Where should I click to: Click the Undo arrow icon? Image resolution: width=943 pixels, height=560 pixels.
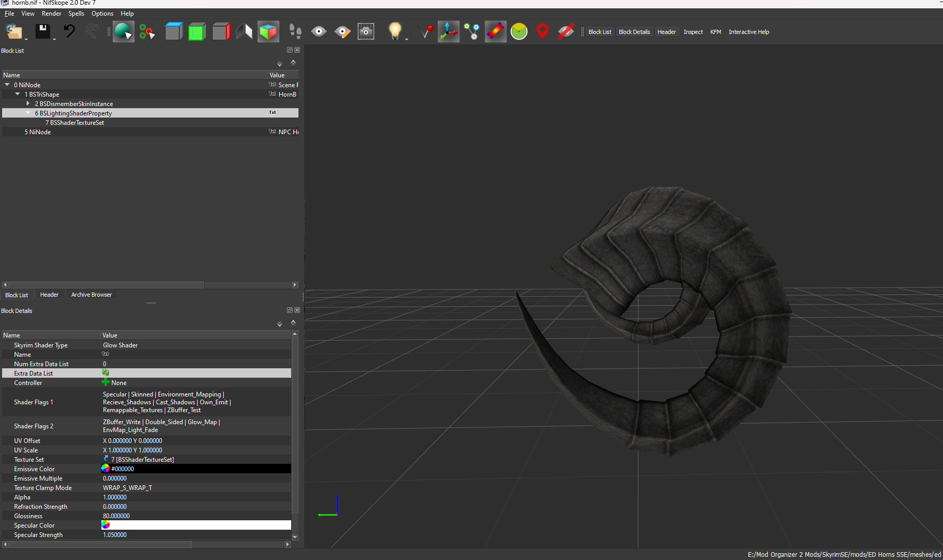69,32
